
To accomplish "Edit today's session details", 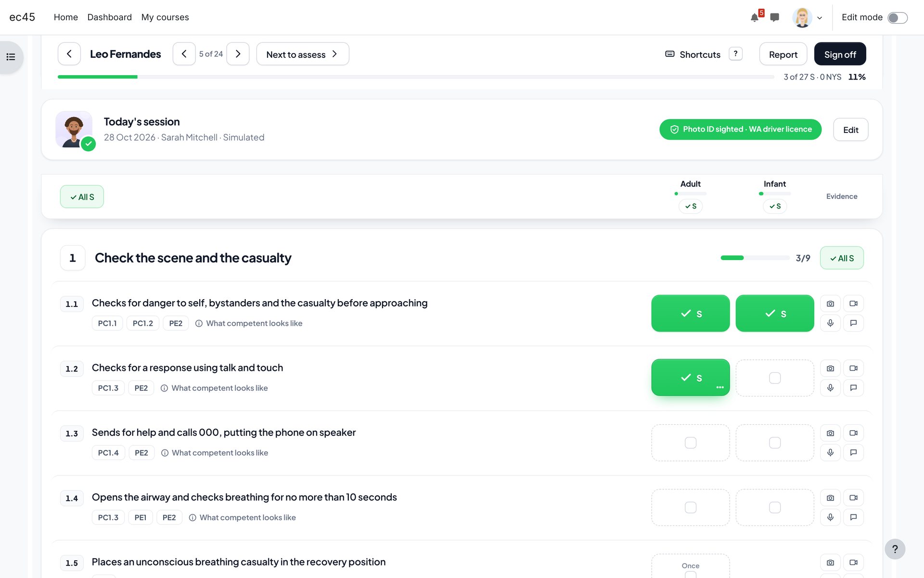I will tap(850, 130).
